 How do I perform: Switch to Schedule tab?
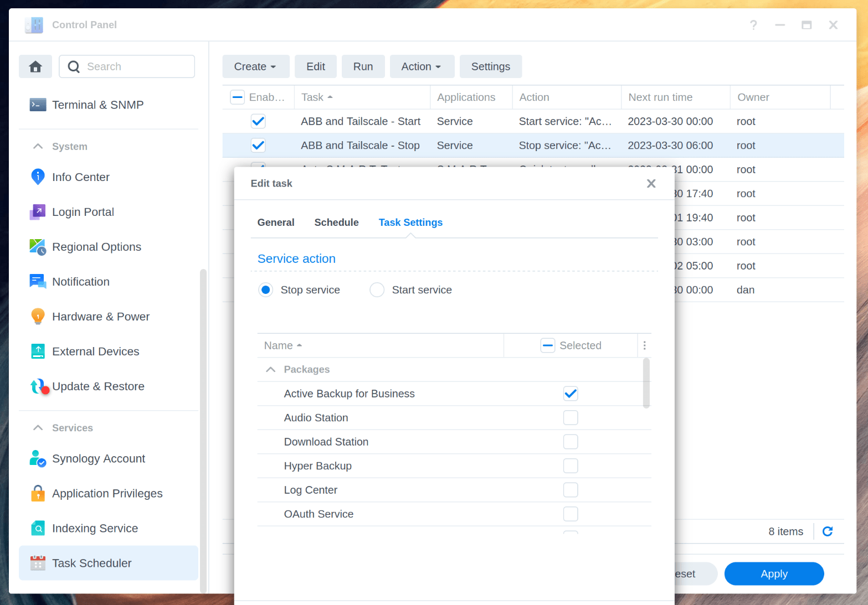coord(336,223)
